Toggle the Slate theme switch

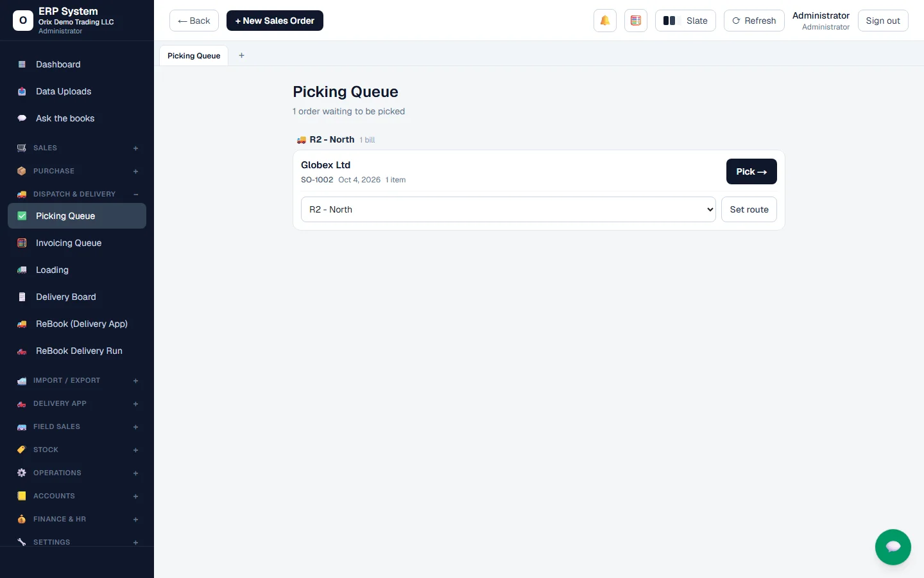pyautogui.click(x=685, y=21)
